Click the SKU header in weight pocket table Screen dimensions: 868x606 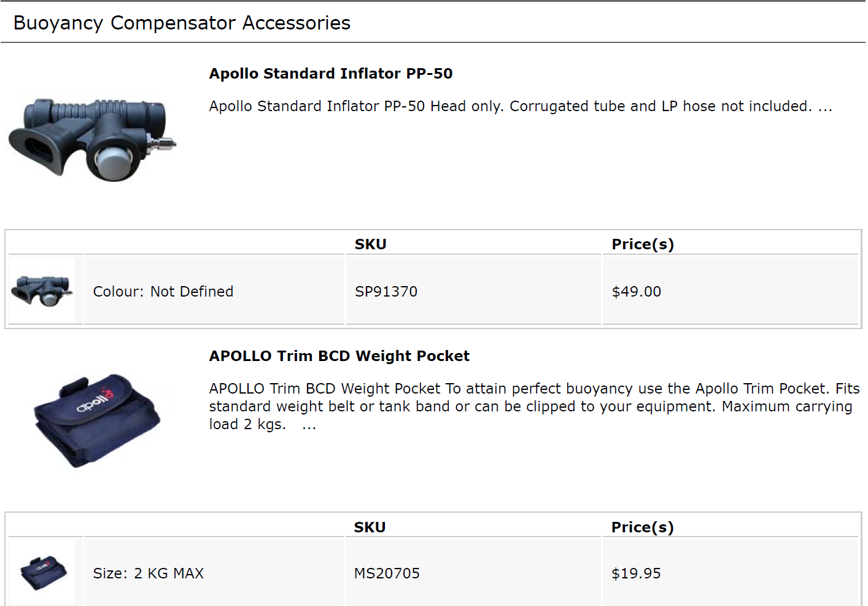[370, 527]
